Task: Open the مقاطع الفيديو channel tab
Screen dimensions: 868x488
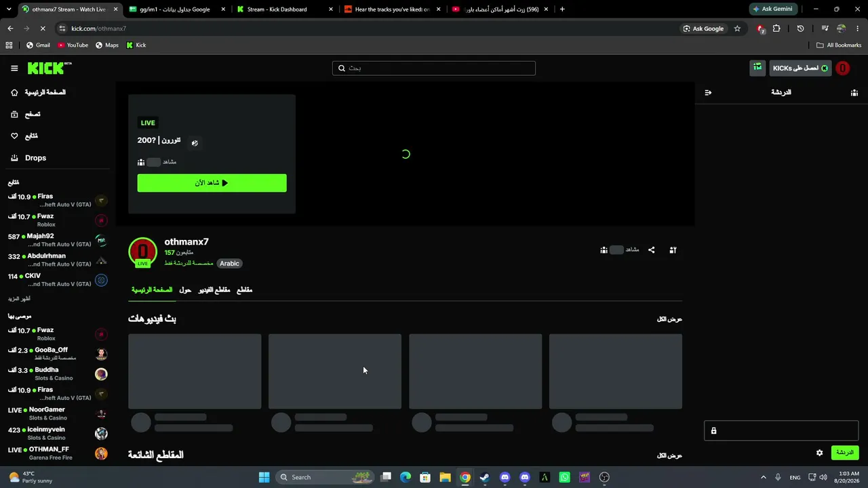Action: point(214,290)
